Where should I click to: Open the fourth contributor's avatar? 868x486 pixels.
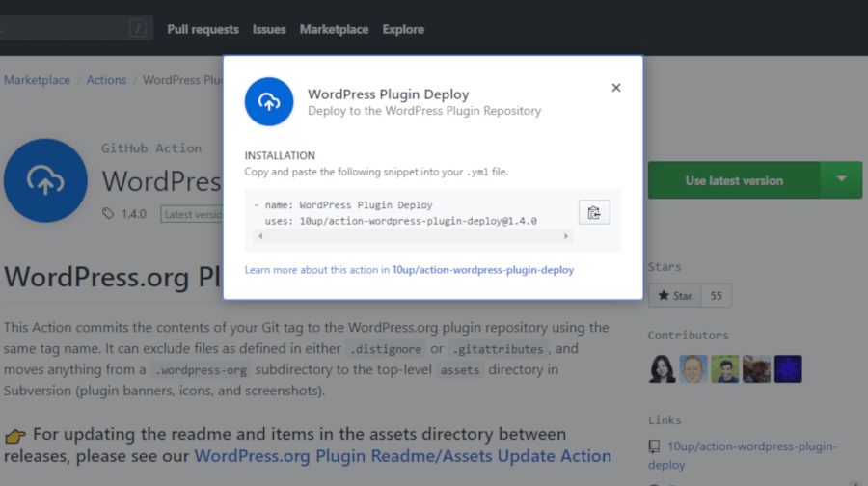tap(756, 369)
